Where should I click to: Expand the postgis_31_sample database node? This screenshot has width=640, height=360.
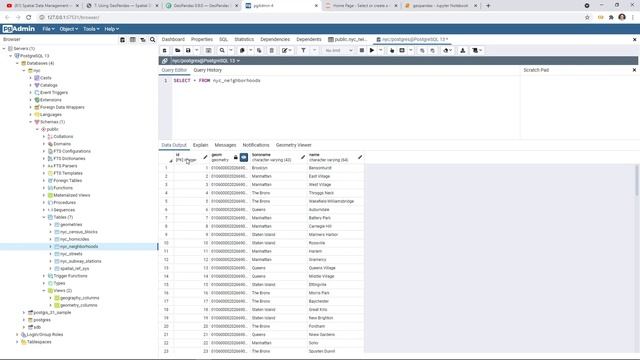click(x=24, y=313)
